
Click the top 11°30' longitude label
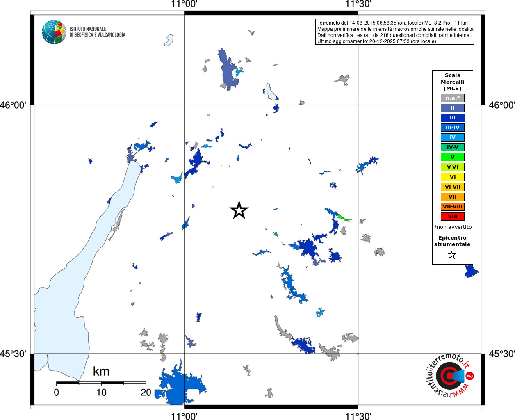(358, 5)
